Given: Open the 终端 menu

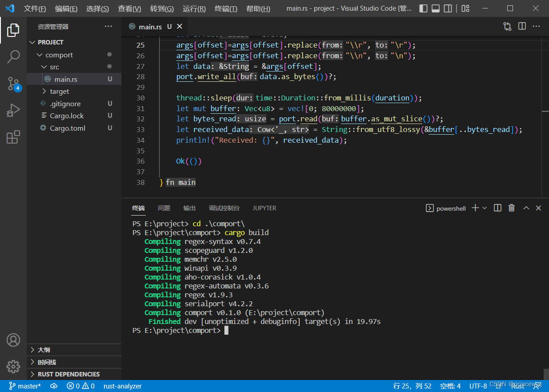Looking at the screenshot, I should point(225,8).
